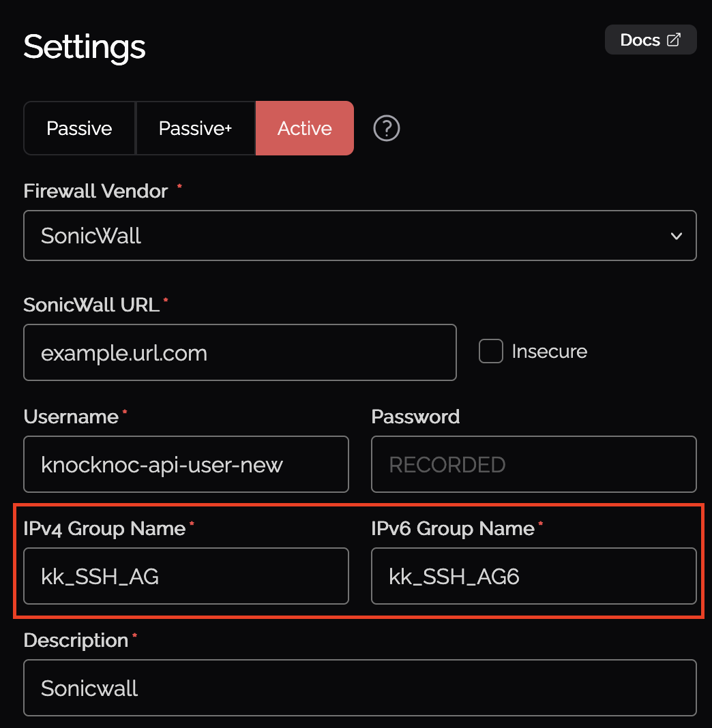Click the Description field containing Sonicwall
The height and width of the screenshot is (728, 712).
point(360,688)
